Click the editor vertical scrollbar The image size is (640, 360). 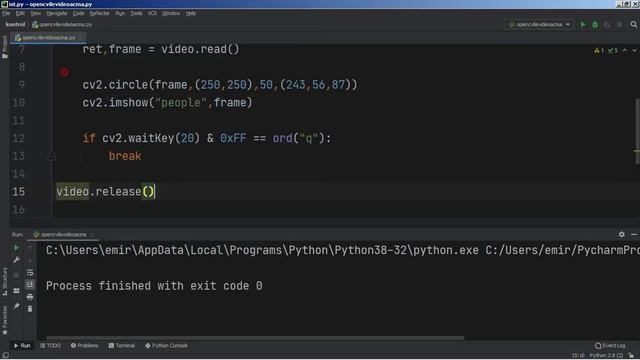point(637,131)
